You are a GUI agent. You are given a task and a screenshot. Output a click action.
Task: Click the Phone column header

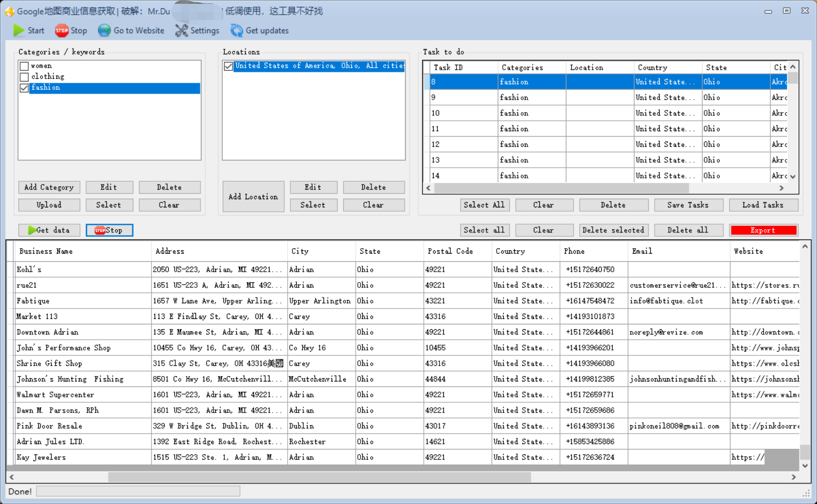coord(594,251)
